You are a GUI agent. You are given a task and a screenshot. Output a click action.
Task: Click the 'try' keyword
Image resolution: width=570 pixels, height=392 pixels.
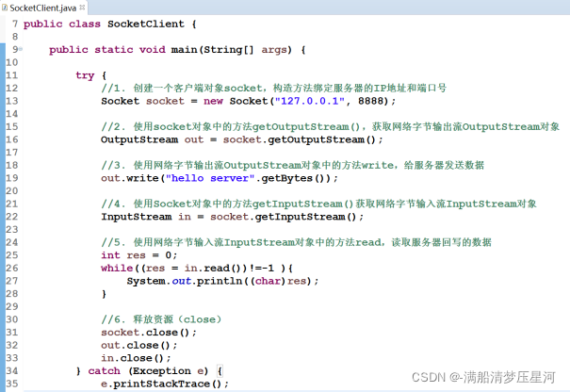coord(85,75)
